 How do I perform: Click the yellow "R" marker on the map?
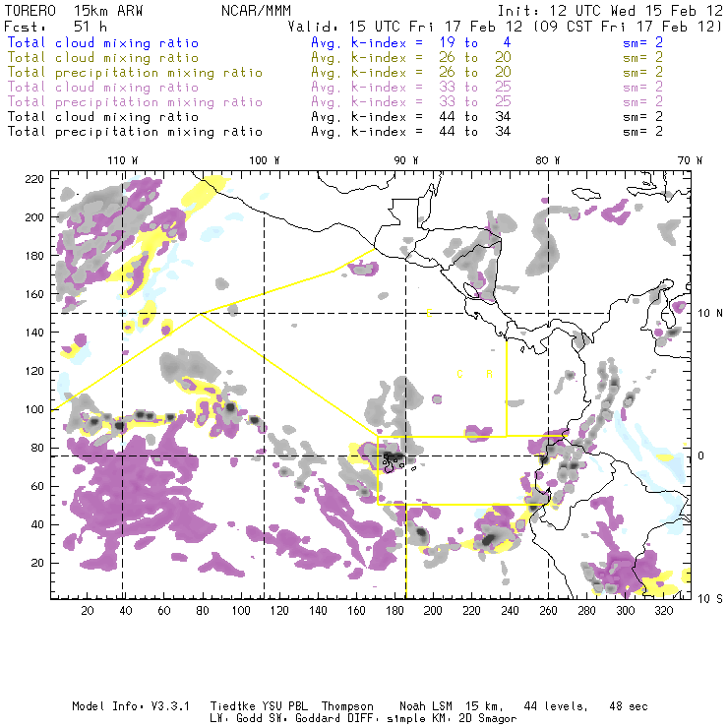tap(489, 374)
